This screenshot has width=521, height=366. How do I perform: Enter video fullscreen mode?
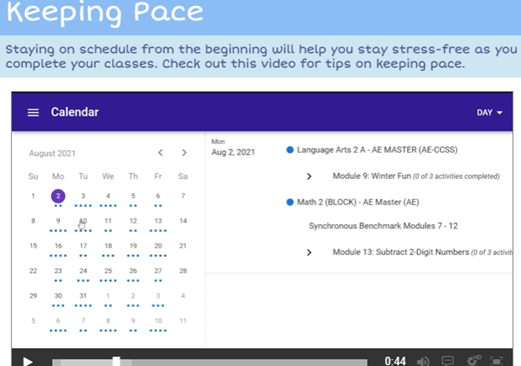pyautogui.click(x=496, y=361)
